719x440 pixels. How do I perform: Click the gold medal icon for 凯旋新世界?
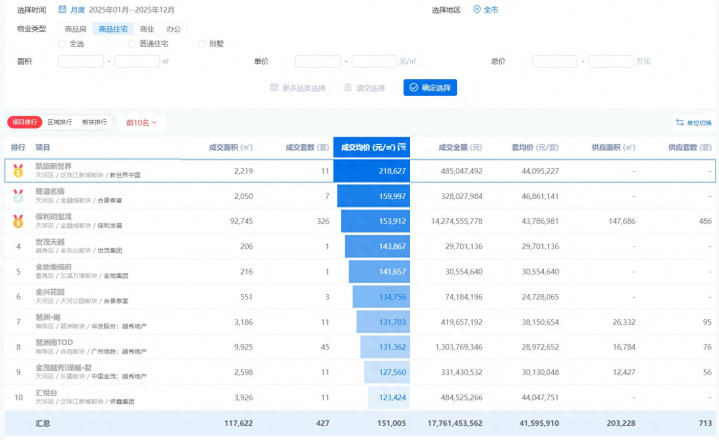pos(18,171)
